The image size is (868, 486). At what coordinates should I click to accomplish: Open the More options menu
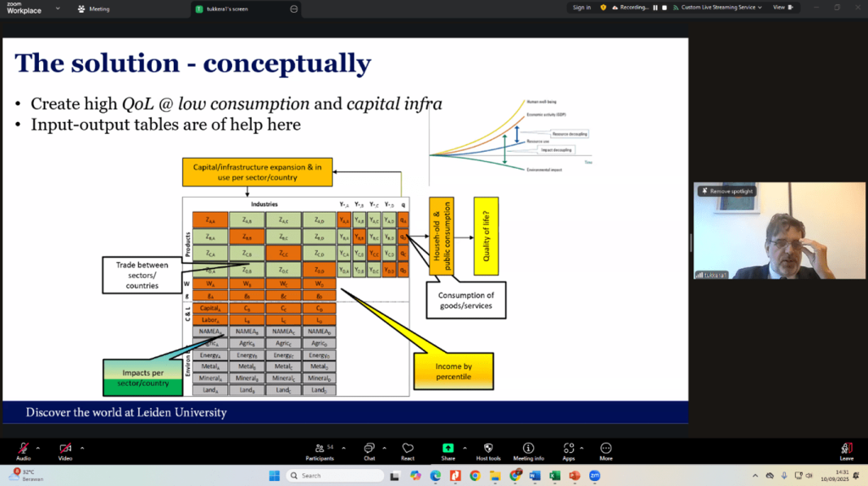(x=606, y=448)
